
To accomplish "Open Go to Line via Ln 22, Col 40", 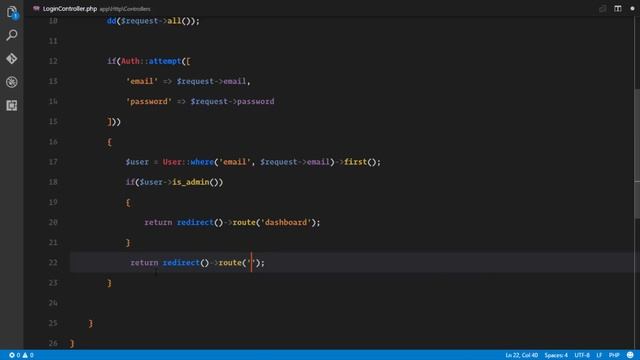I will point(521,355).
